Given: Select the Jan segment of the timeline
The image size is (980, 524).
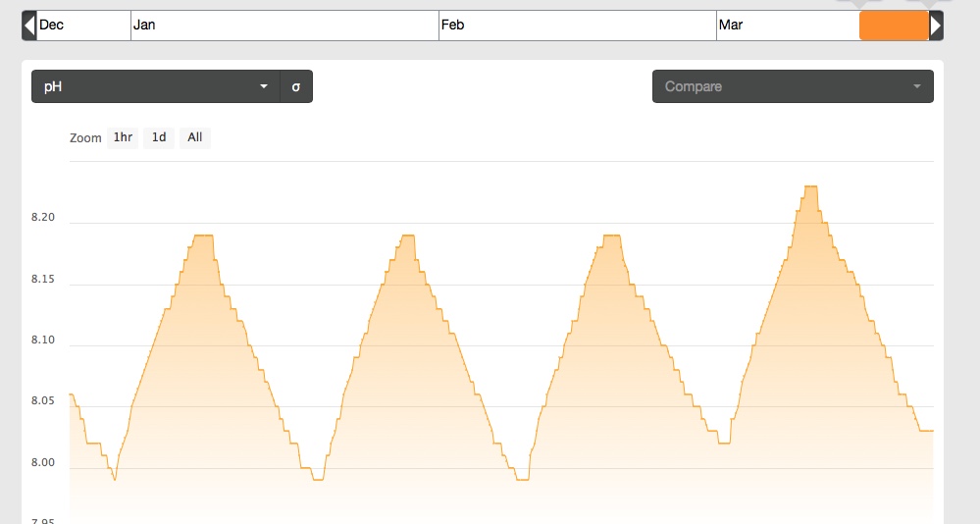Looking at the screenshot, I should (x=285, y=26).
